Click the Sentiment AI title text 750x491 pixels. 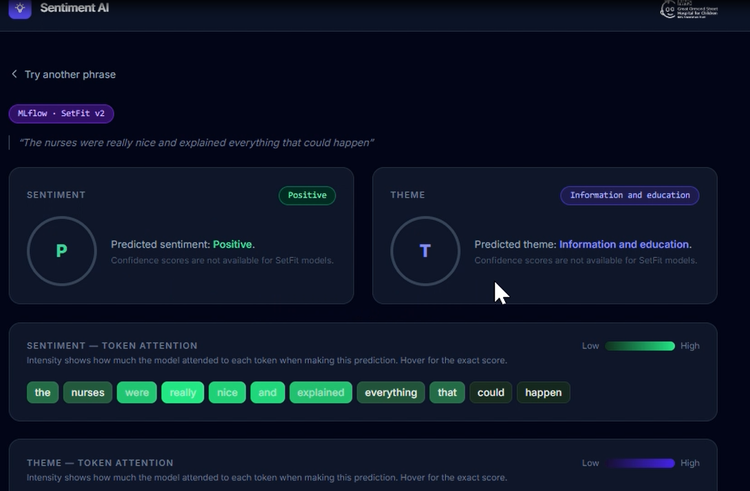pos(75,8)
